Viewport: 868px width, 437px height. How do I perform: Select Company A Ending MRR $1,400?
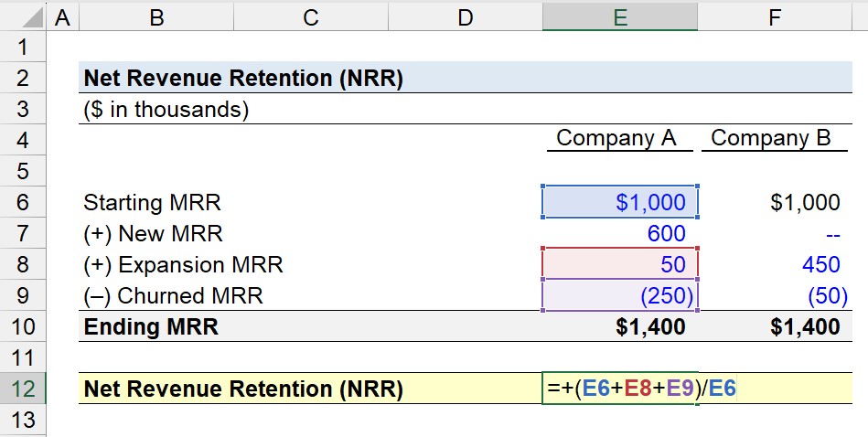click(620, 326)
